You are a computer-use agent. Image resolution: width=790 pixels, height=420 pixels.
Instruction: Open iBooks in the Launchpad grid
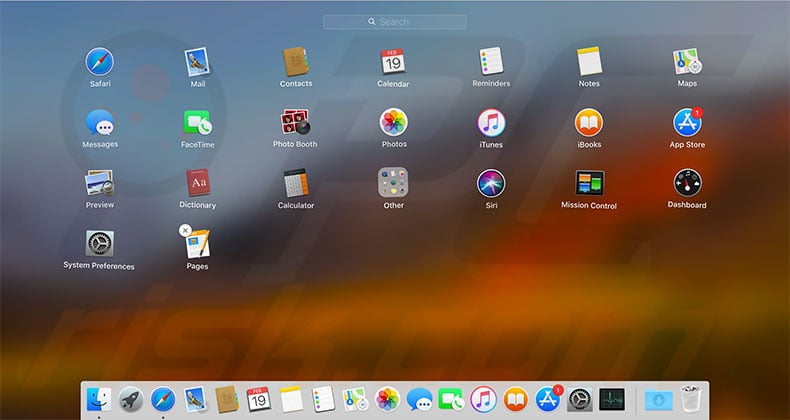(x=589, y=122)
